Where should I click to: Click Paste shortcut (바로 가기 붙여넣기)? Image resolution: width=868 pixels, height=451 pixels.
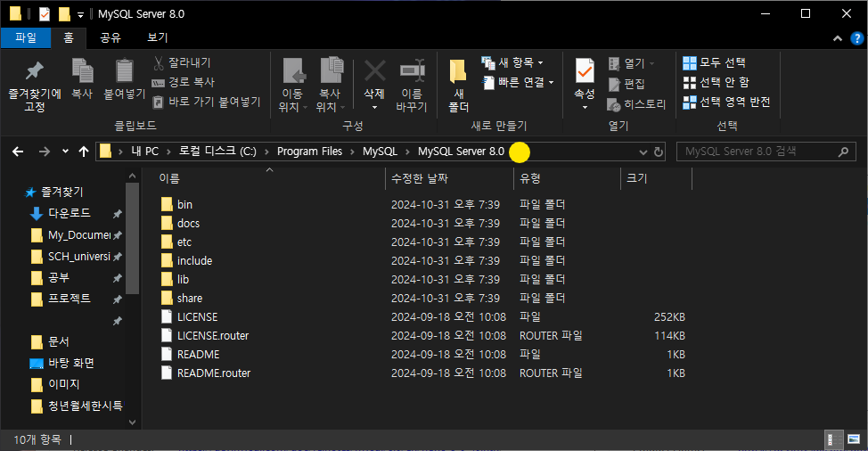[x=207, y=102]
